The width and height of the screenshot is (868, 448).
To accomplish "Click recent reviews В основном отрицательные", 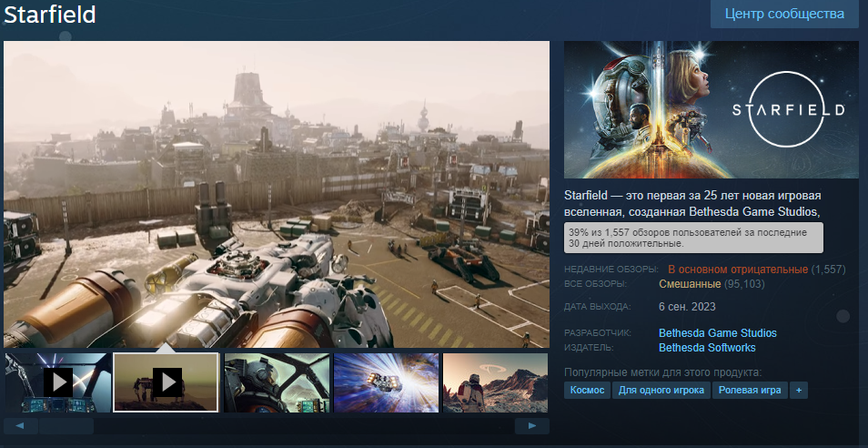I will click(x=738, y=270).
